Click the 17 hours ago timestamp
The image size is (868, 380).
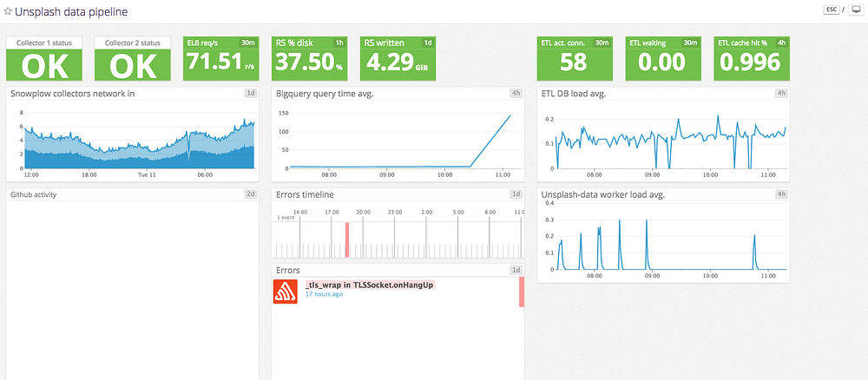pos(325,294)
